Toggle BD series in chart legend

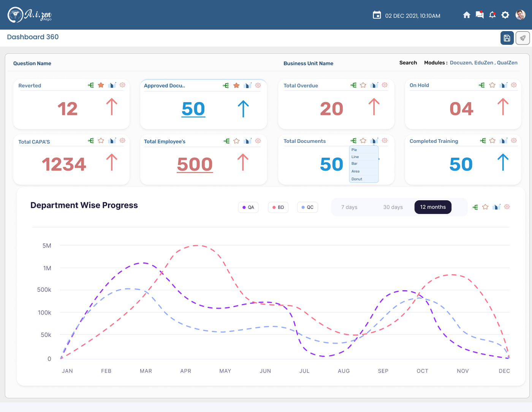[279, 207]
